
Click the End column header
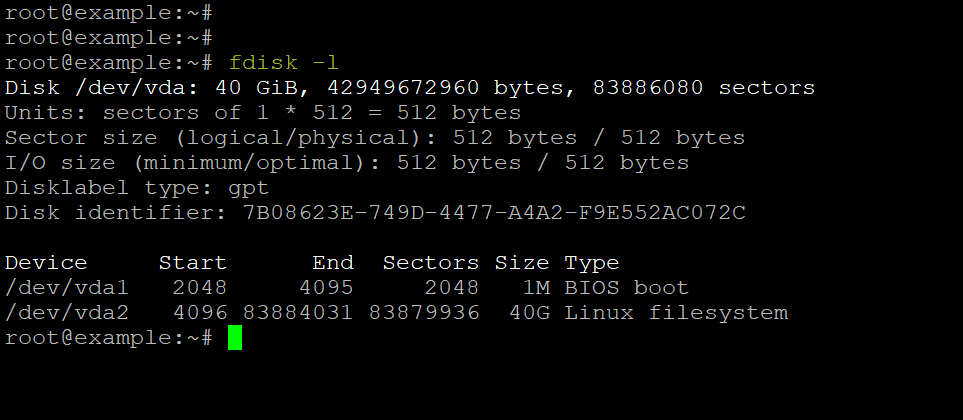pos(333,263)
